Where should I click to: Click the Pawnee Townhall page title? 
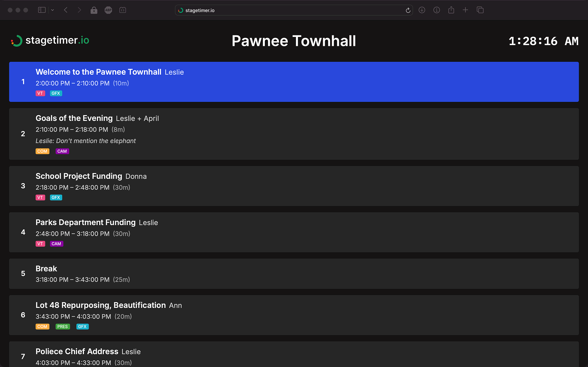pos(294,41)
